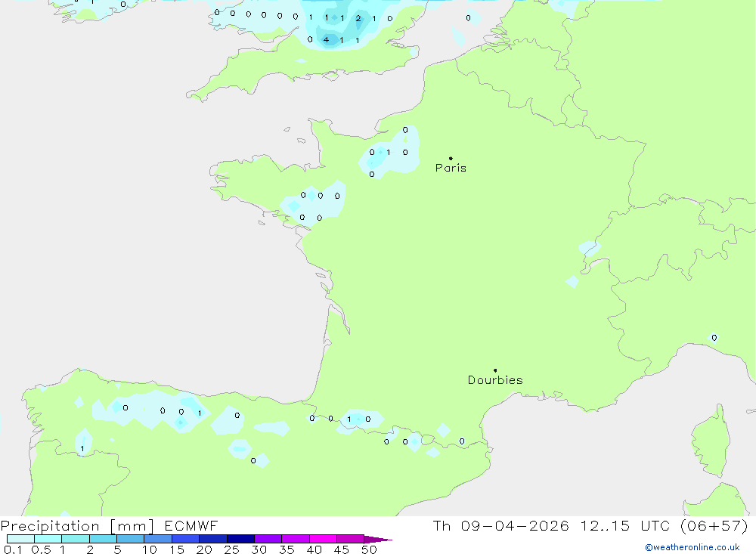Open the weatheronline.co.uk copyright link
The image size is (756, 554).
pos(692,547)
